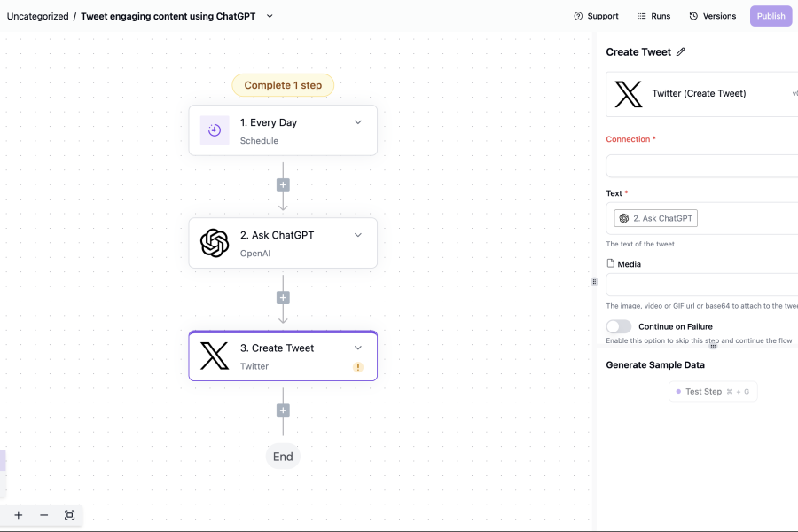Click the Continue on Failure label
Viewport: 798px width, 532px height.
click(x=676, y=327)
